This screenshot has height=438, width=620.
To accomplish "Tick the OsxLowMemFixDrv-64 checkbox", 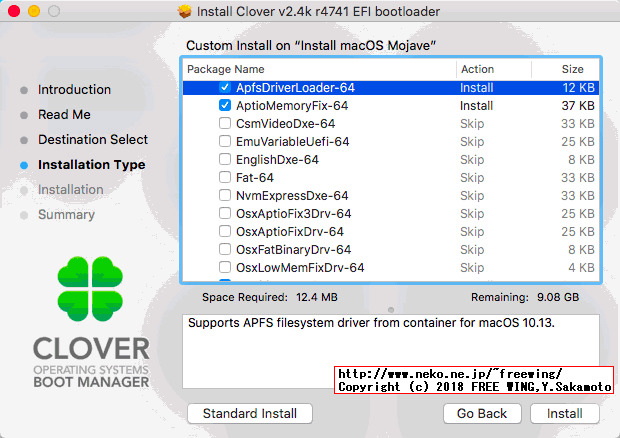I will (225, 267).
